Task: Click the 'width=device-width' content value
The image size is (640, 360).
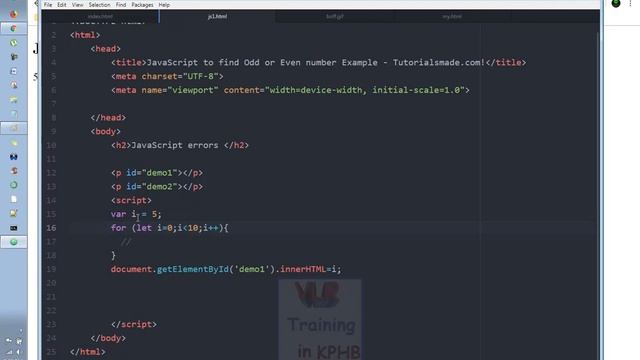Action: point(315,90)
